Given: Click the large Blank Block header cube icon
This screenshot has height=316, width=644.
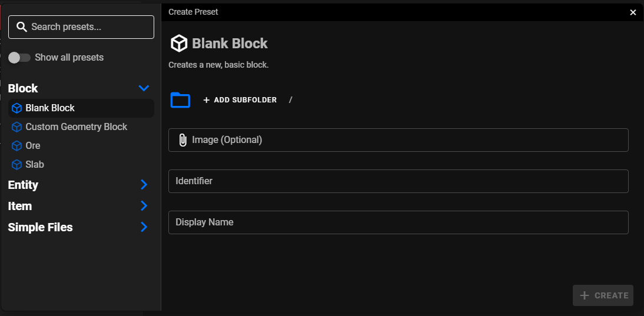Looking at the screenshot, I should [178, 44].
